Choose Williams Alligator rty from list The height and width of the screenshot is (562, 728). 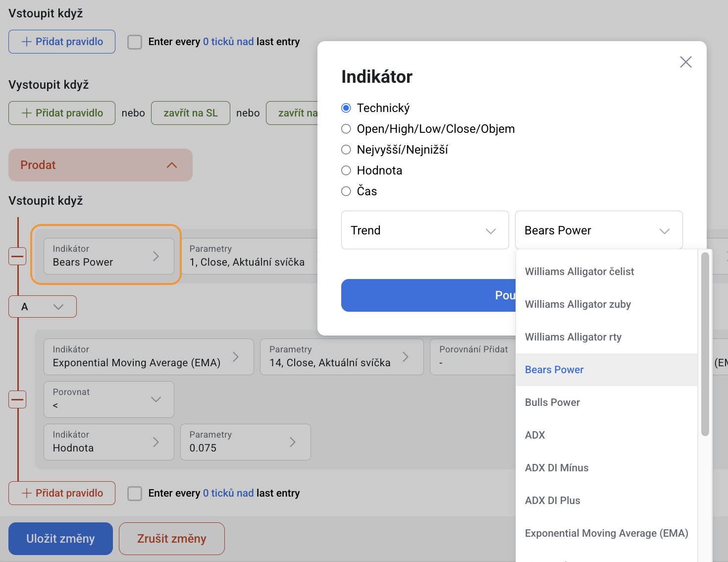607,337
